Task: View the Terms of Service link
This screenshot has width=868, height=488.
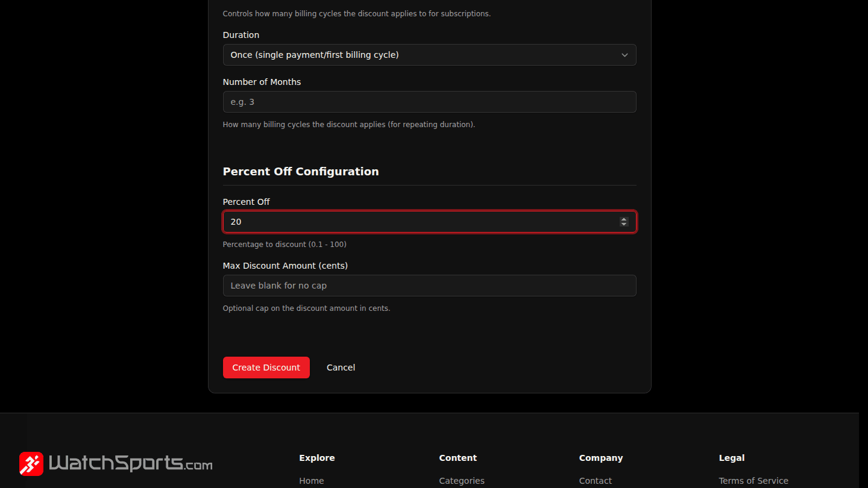Action: tap(753, 481)
